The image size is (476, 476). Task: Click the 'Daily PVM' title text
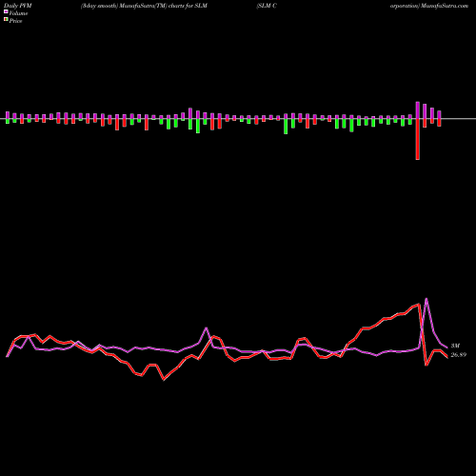tap(18, 6)
